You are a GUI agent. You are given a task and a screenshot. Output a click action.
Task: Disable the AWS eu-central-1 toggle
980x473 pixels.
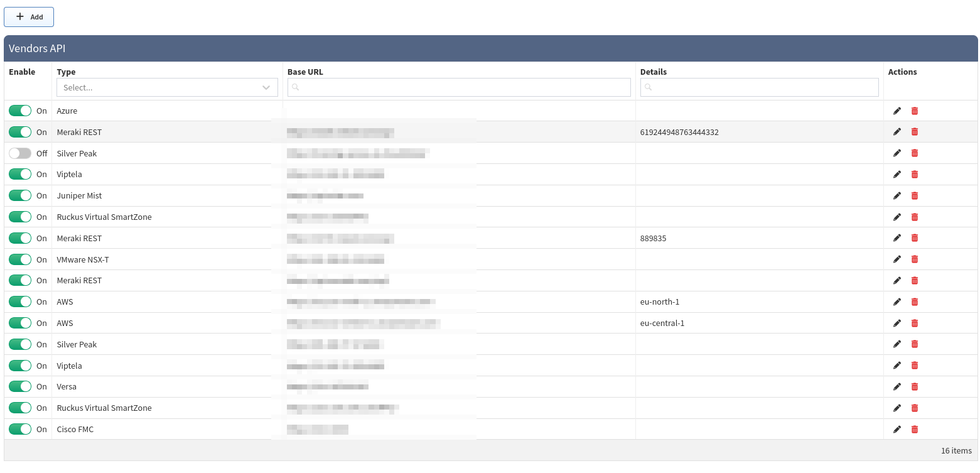(20, 323)
